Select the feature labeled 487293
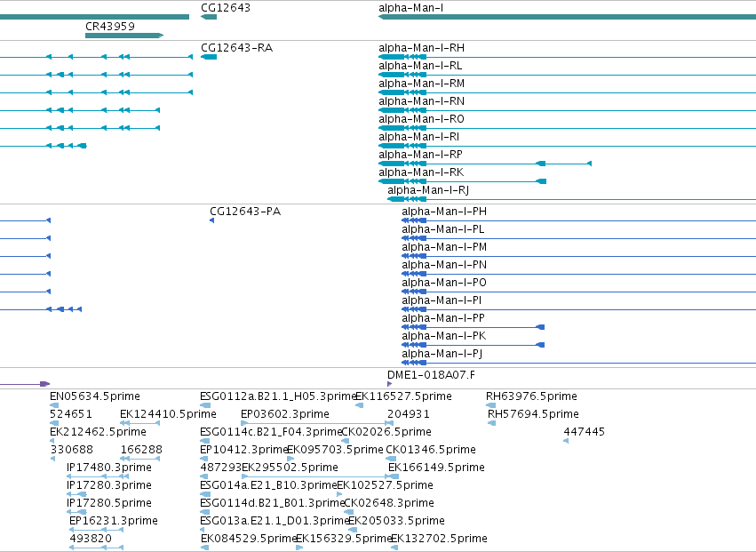Image resolution: width=756 pixels, height=552 pixels. click(x=204, y=476)
